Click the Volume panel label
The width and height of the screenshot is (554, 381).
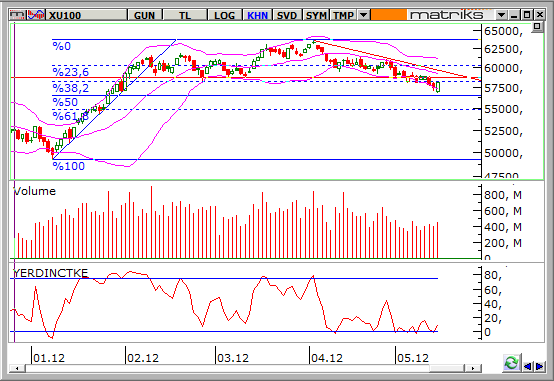tap(35, 191)
